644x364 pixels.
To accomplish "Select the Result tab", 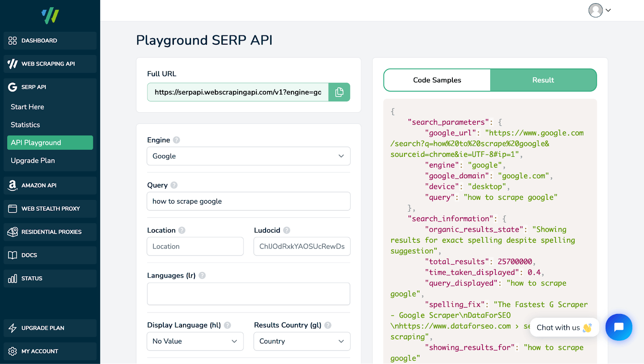I will 543,80.
